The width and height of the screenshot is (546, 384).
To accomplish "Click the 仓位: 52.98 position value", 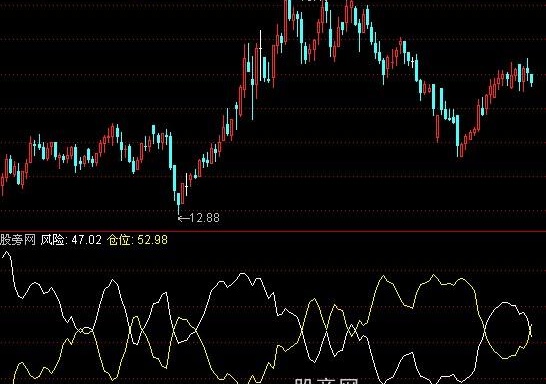I will coord(138,240).
